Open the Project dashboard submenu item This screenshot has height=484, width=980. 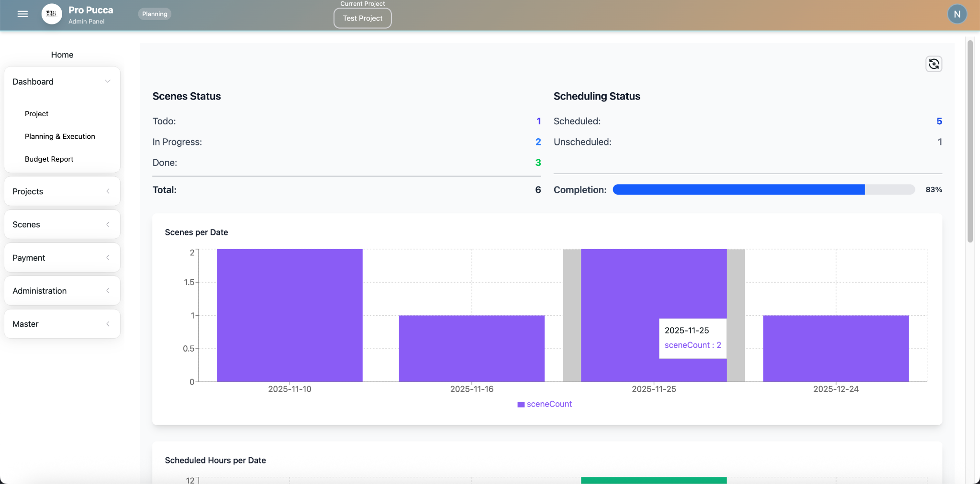click(37, 114)
